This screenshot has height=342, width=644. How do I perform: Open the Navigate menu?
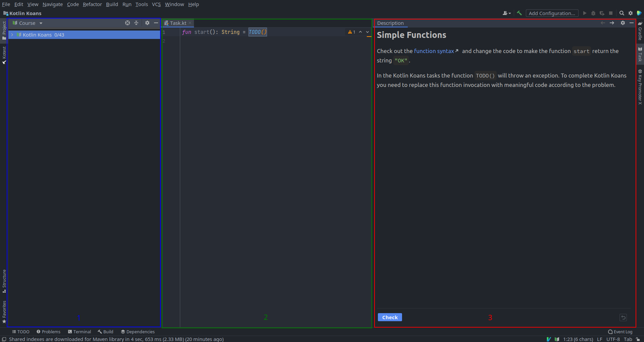53,4
